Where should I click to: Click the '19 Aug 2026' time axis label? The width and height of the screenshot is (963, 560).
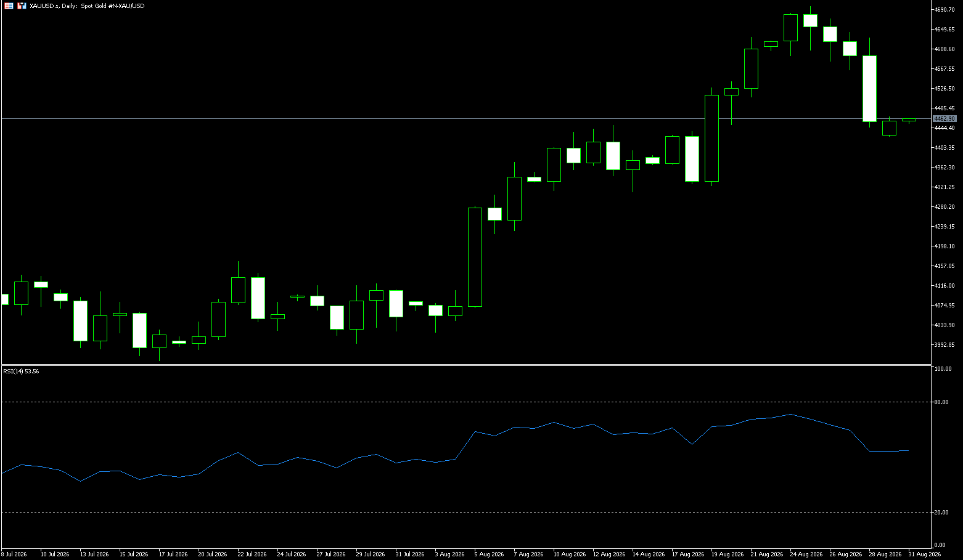[x=727, y=554]
